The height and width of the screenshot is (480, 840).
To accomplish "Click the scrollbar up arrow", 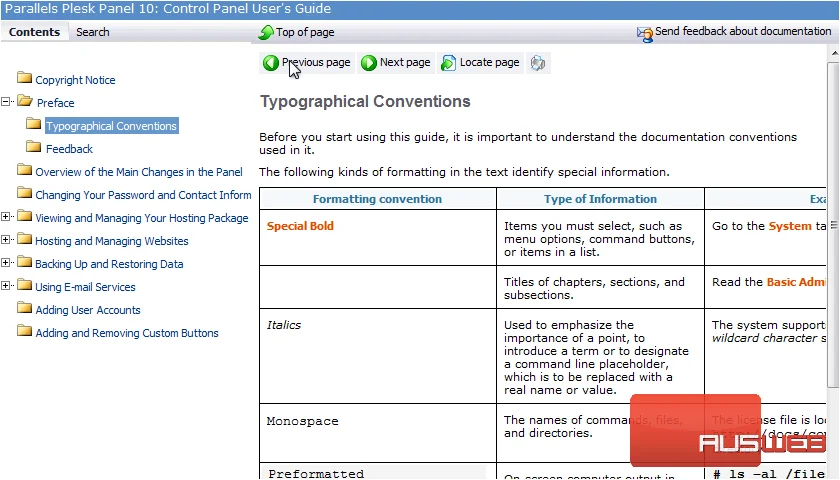I will tap(834, 52).
